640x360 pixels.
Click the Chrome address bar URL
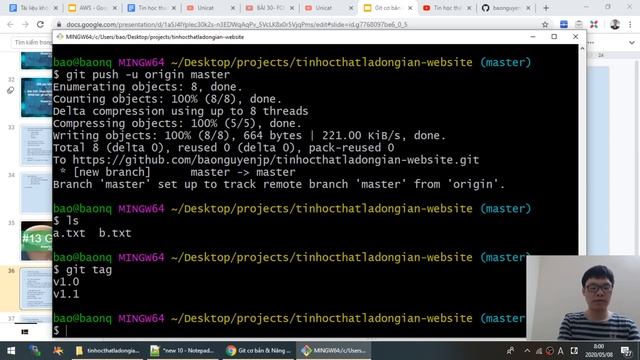(237, 24)
